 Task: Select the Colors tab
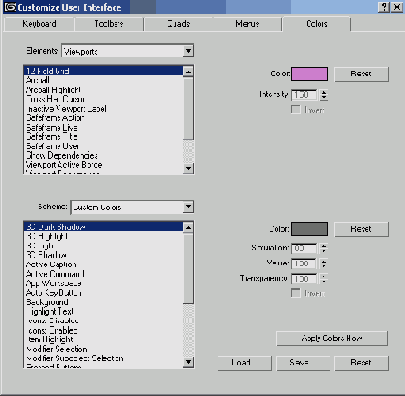coord(316,24)
